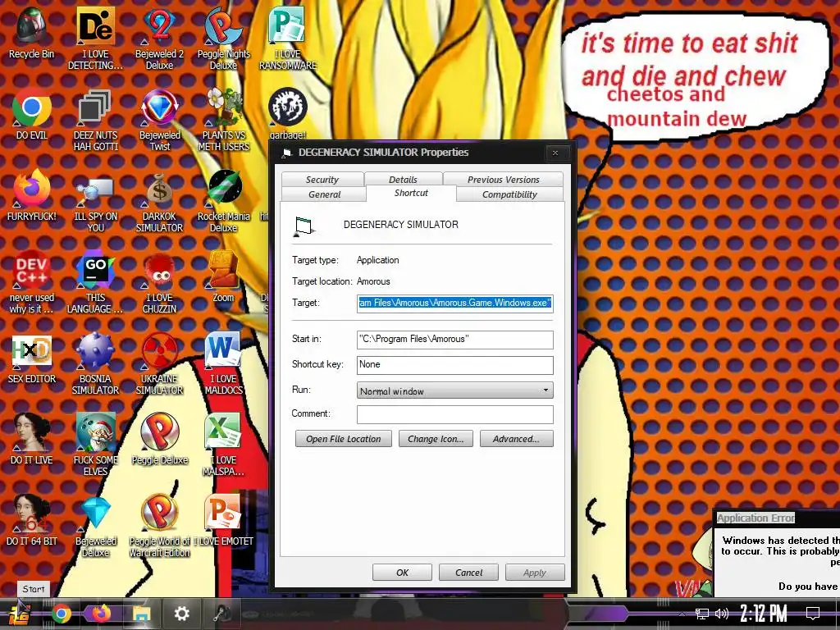Viewport: 840px width, 630px height.
Task: Select the Shortcut tab
Action: pos(411,194)
